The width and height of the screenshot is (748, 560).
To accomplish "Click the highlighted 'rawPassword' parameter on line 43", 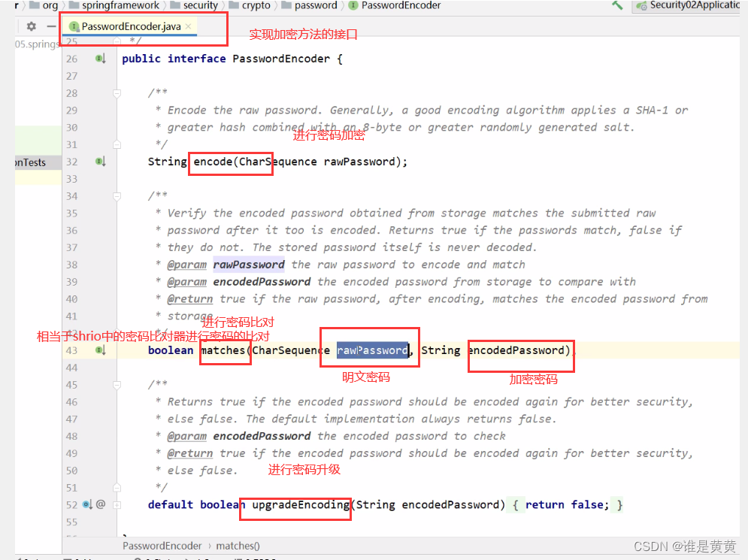I will (372, 350).
